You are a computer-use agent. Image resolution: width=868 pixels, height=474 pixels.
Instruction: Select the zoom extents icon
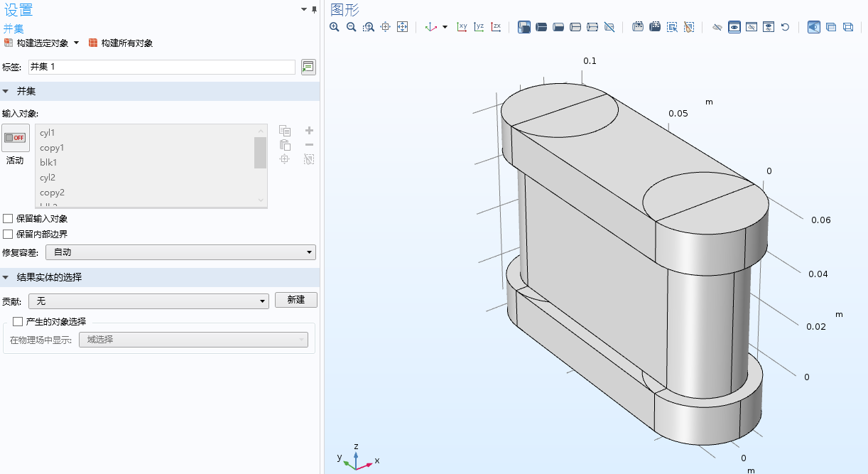pos(402,27)
